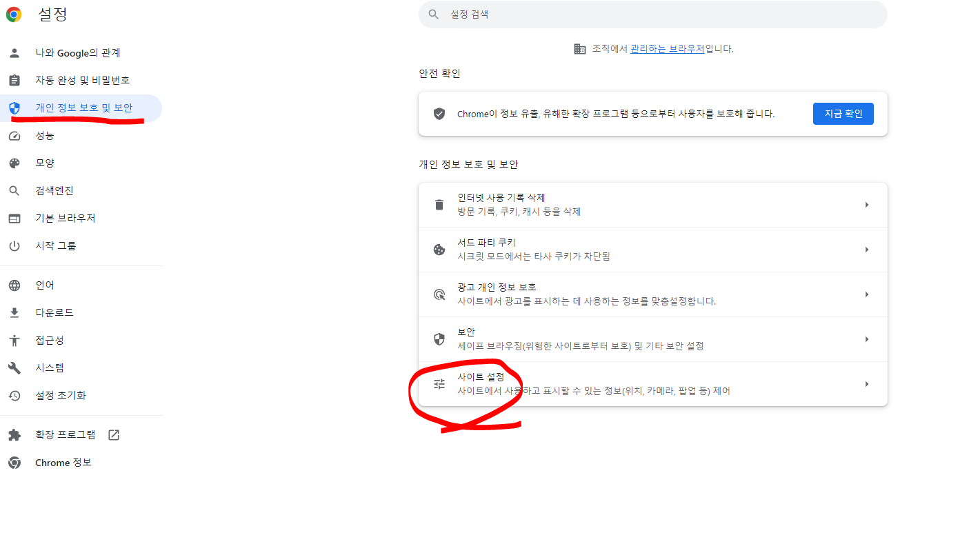Click the palette icon next to 모양

(14, 163)
